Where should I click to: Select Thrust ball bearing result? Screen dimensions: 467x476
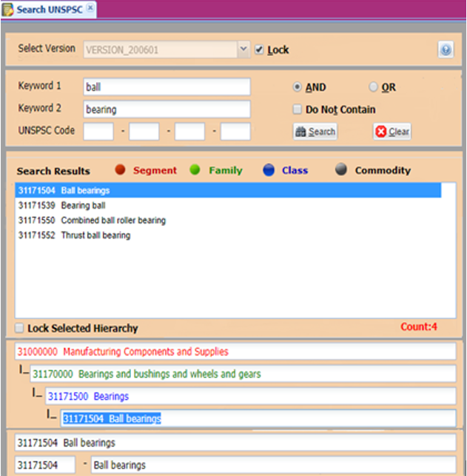coord(74,235)
